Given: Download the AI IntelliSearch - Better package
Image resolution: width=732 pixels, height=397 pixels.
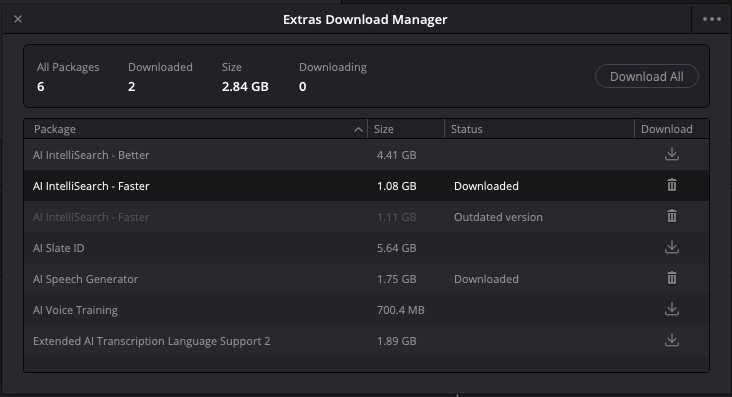Looking at the screenshot, I should tap(672, 154).
